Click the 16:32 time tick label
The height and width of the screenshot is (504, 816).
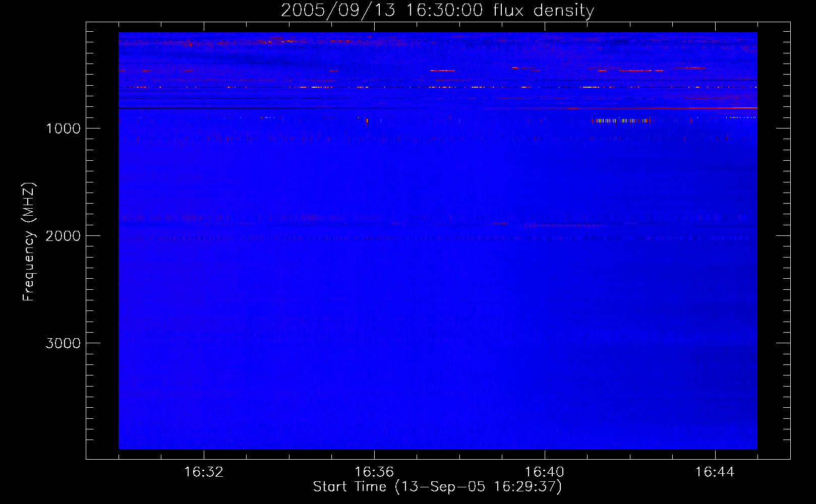click(204, 472)
